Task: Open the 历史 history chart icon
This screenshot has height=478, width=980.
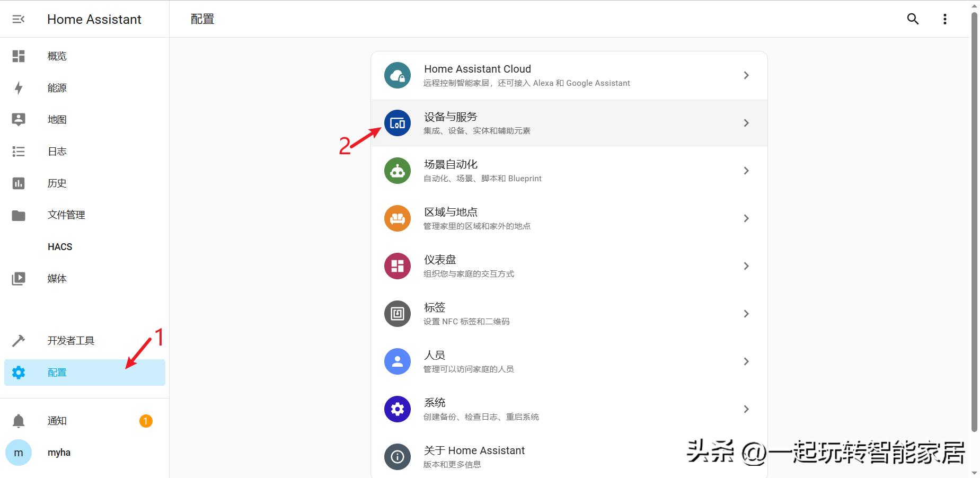Action: (19, 183)
